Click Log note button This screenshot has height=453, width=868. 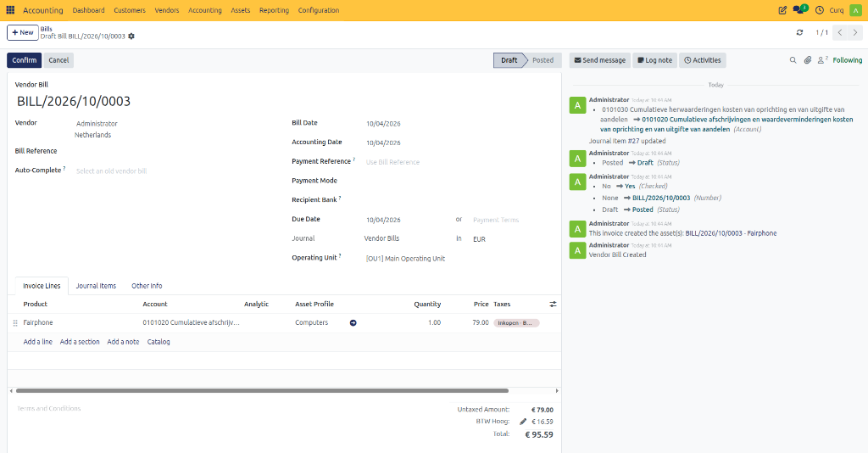(655, 60)
